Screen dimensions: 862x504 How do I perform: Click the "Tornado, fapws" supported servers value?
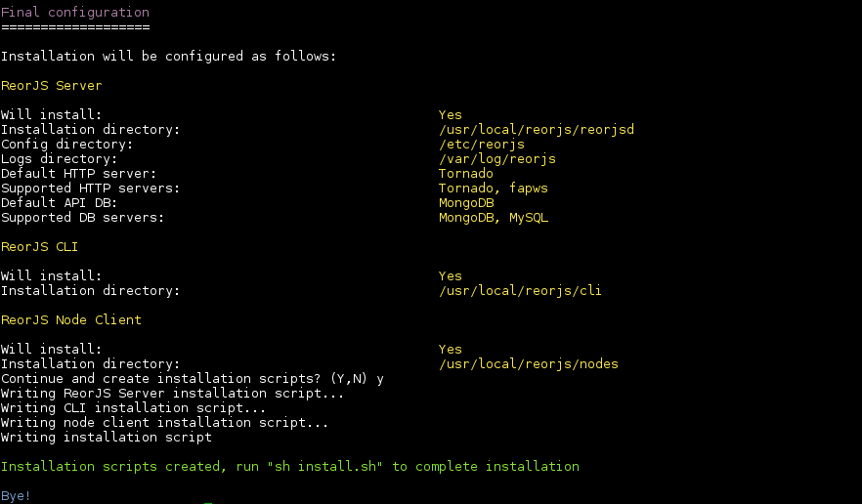(x=494, y=189)
